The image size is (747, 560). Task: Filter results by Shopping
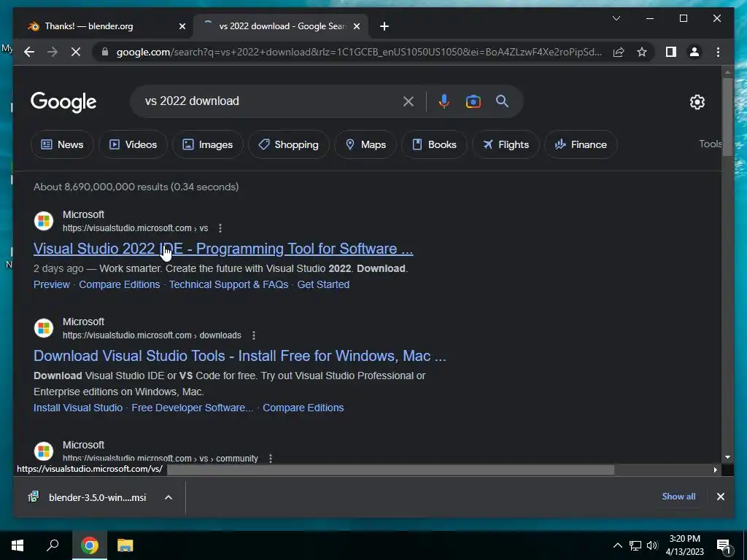pos(288,144)
